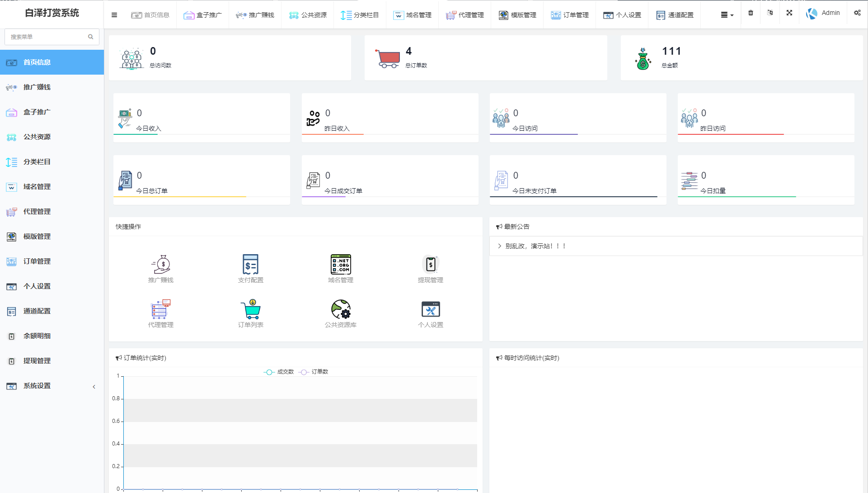Open settings gears icon at top right
The image size is (868, 493).
pyautogui.click(x=857, y=13)
